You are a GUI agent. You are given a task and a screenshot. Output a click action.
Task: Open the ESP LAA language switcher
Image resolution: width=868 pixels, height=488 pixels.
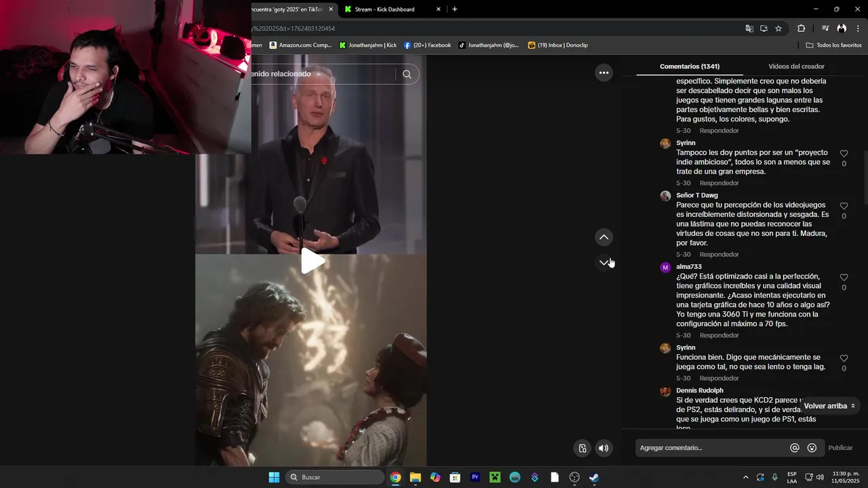(792, 477)
